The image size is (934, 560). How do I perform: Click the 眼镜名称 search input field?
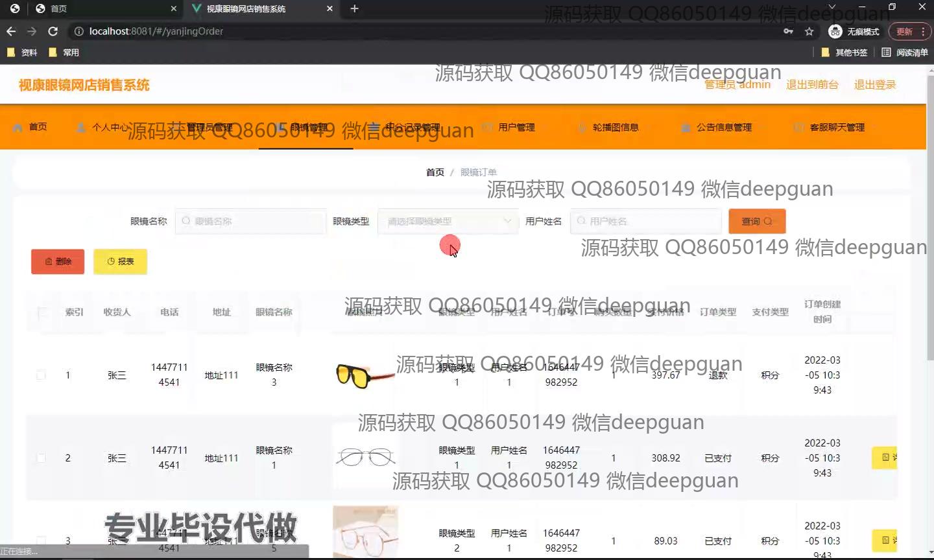pos(252,221)
